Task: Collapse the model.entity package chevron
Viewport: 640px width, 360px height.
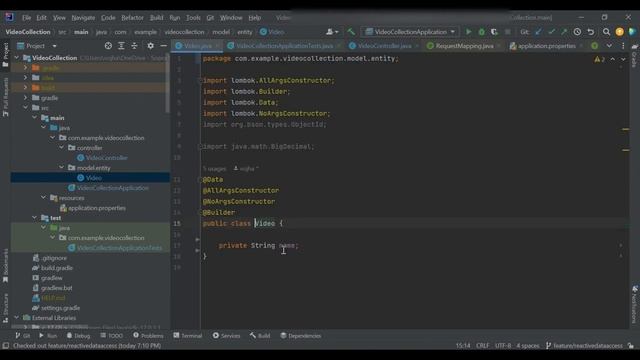Action: point(62,168)
